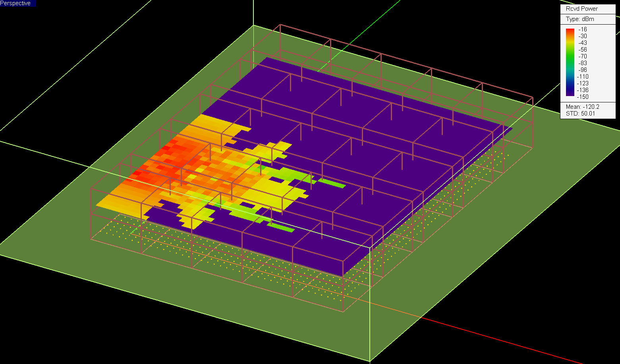Click the -16 legend value
Viewport: 620px width, 364px height.
coord(583,29)
